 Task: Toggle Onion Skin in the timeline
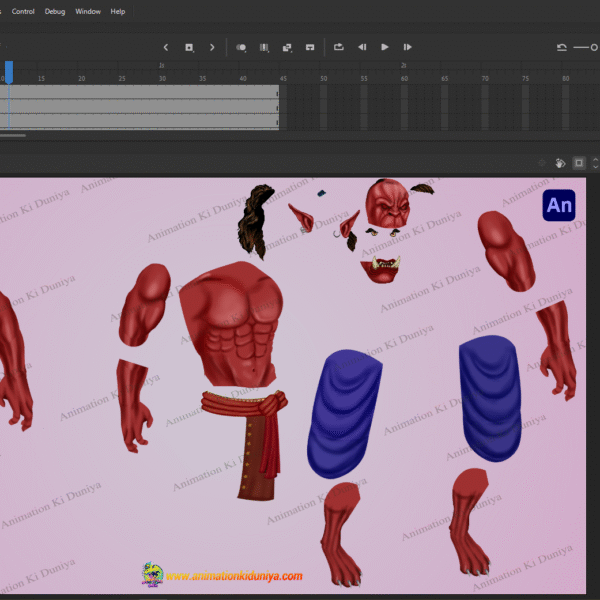point(241,47)
